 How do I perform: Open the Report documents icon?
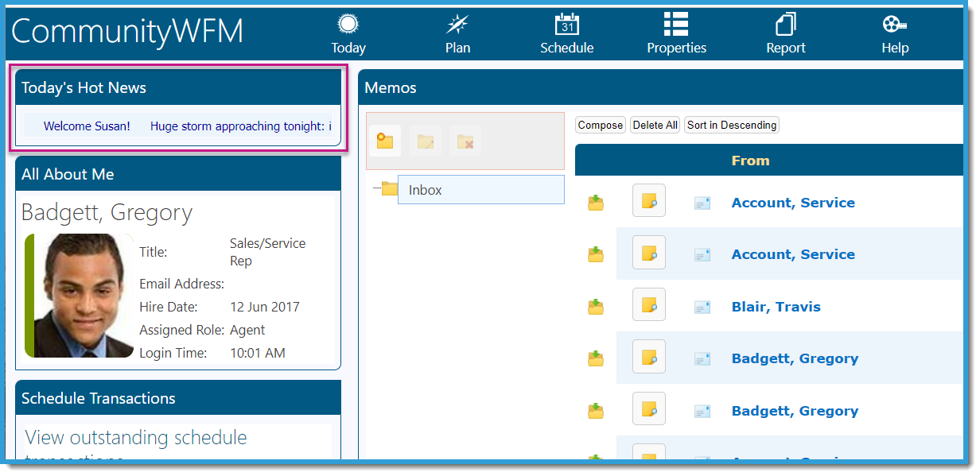pos(786,25)
